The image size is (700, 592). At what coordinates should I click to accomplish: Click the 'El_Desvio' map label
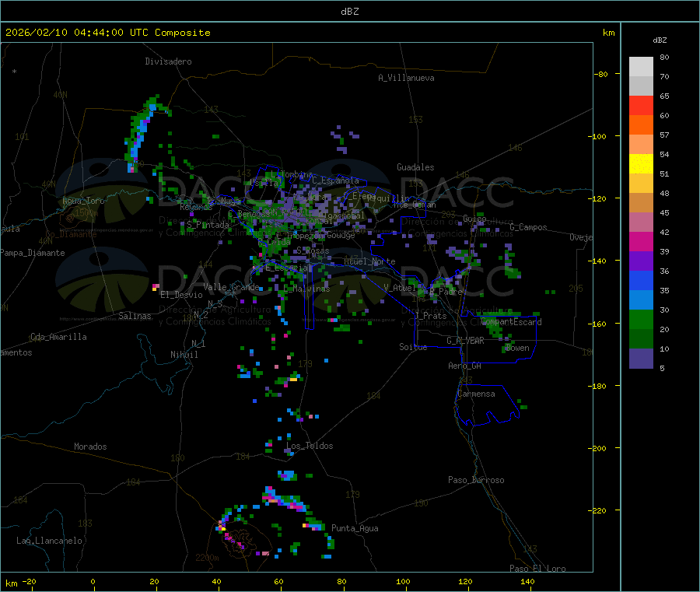[181, 295]
